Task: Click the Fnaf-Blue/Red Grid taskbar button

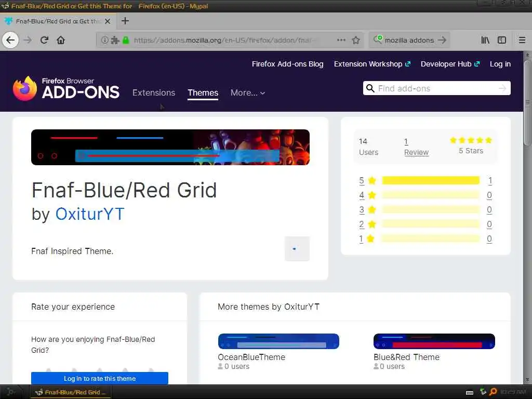Action: point(71,392)
